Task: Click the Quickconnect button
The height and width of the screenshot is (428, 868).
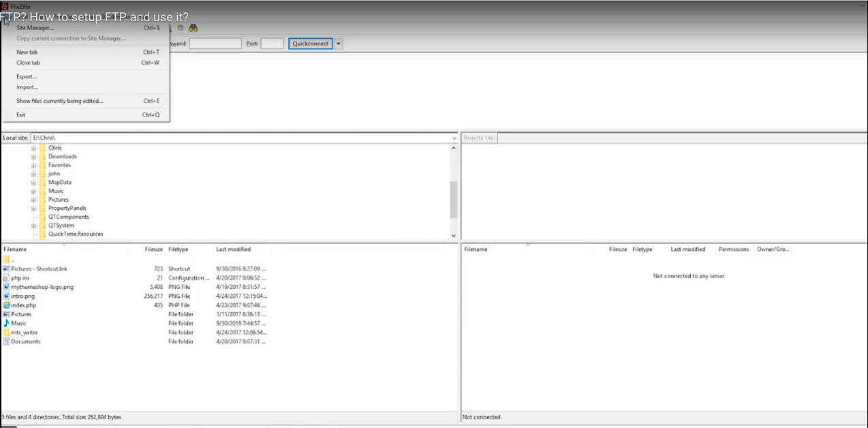Action: tap(311, 44)
